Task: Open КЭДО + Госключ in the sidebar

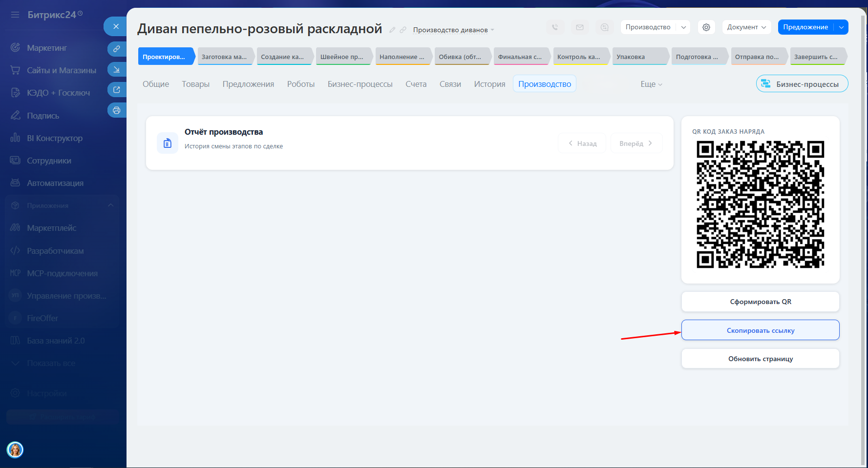Action: [58, 93]
